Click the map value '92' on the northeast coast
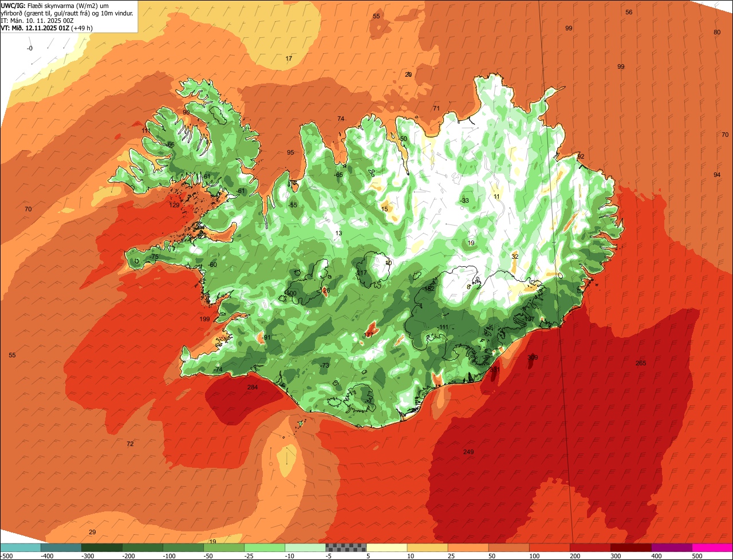This screenshot has height=560, width=733. (581, 156)
